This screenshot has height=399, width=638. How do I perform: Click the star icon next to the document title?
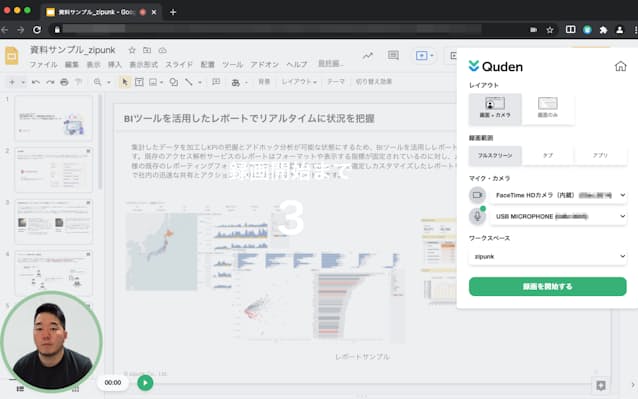pos(132,50)
